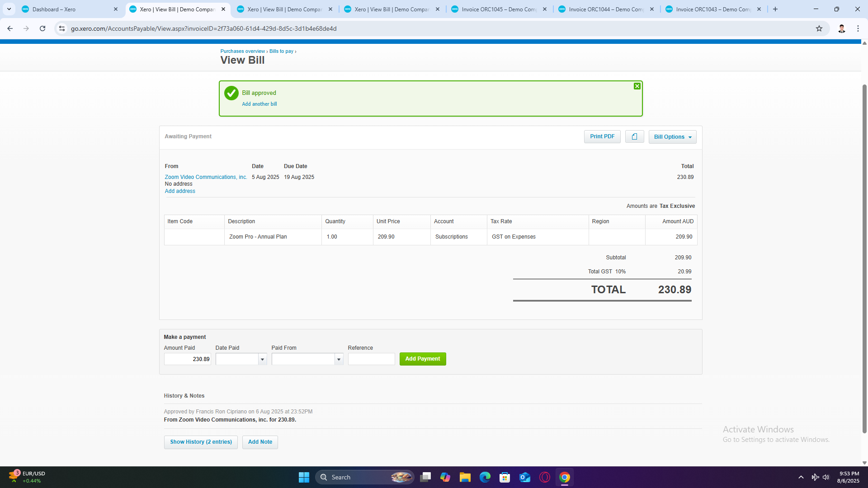Go back in browser history
The width and height of the screenshot is (868, 488).
(x=10, y=28)
